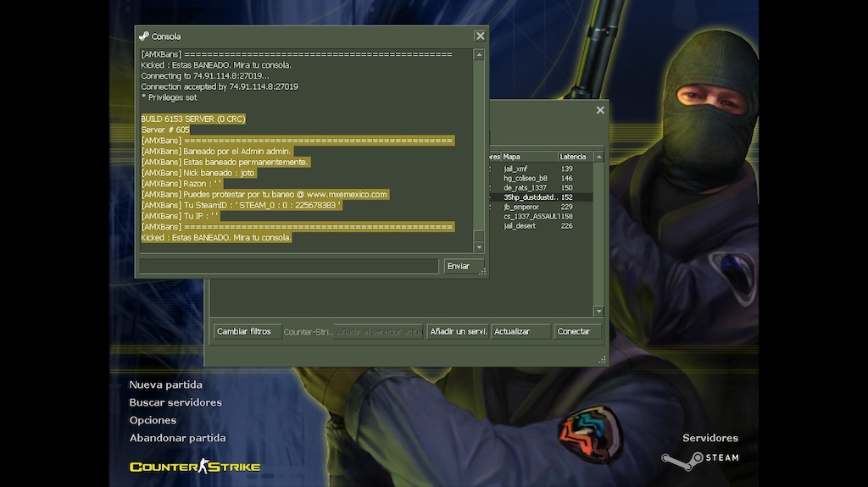Image resolution: width=868 pixels, height=487 pixels.
Task: Open Nueva partida from the main menu
Action: (x=165, y=385)
